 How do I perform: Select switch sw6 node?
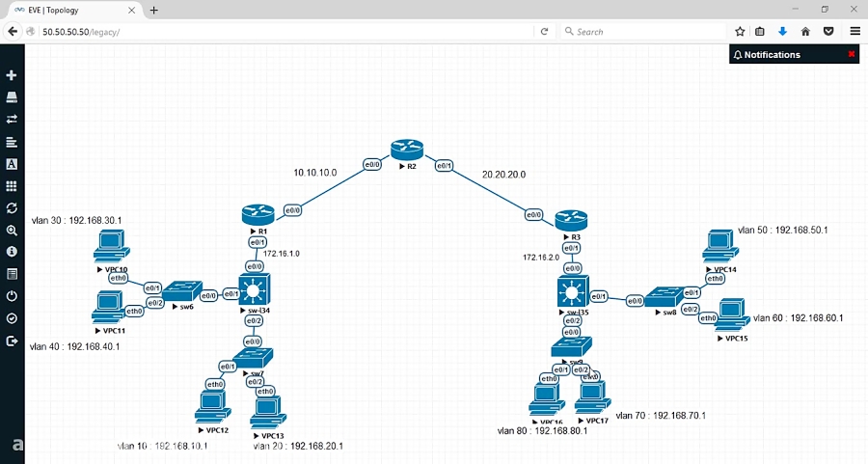click(182, 291)
